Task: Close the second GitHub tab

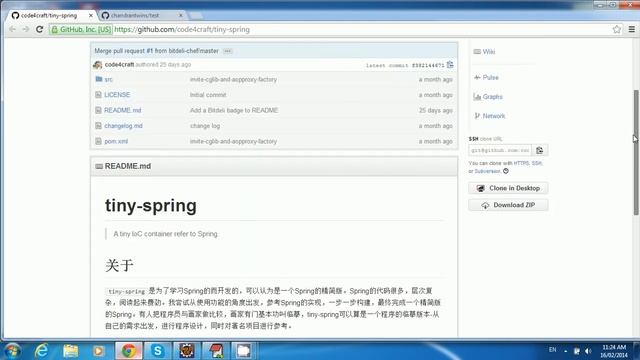Action: (181, 16)
